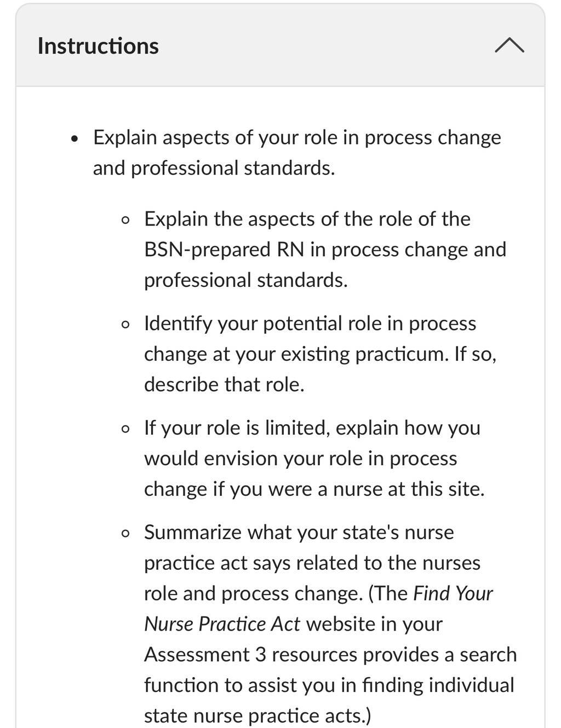Click the line 'change if you were a nurse at this site.'
The width and height of the screenshot is (561, 728).
(314, 489)
